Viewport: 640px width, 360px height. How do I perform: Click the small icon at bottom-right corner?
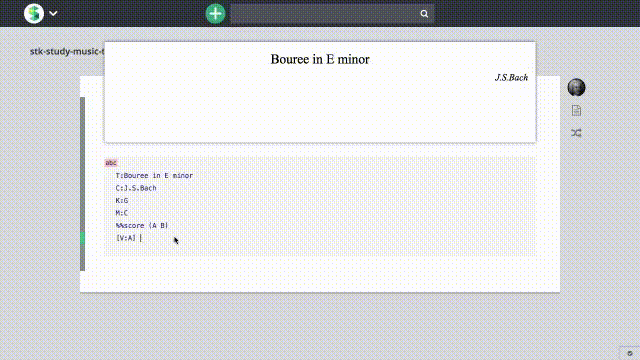tap(630, 353)
